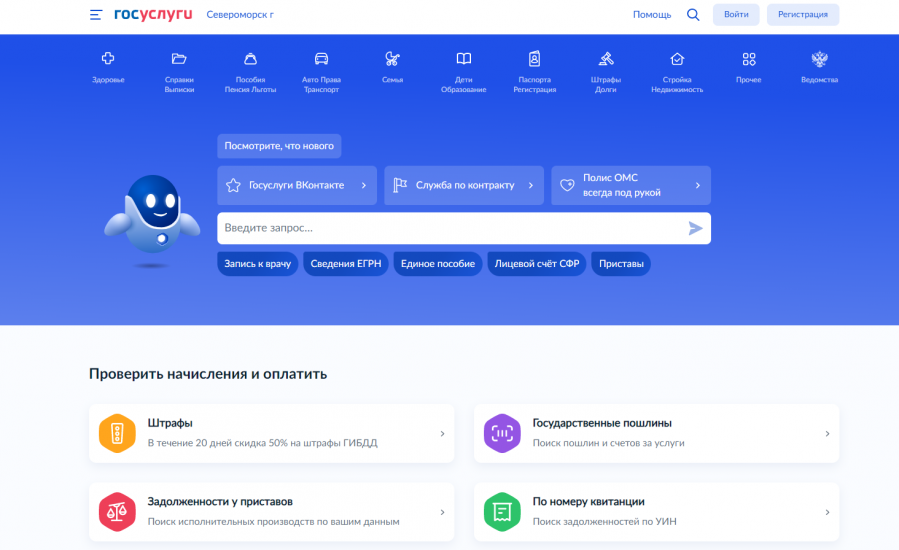Viewport: 899px width, 550px height.
Task: Click the red scales Задолженности у приставов icon
Action: (x=117, y=512)
